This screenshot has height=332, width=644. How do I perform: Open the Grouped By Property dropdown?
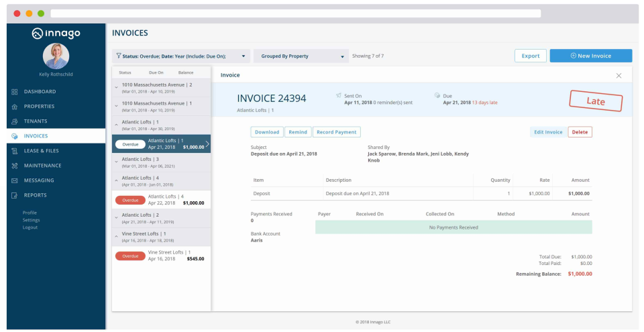click(301, 56)
